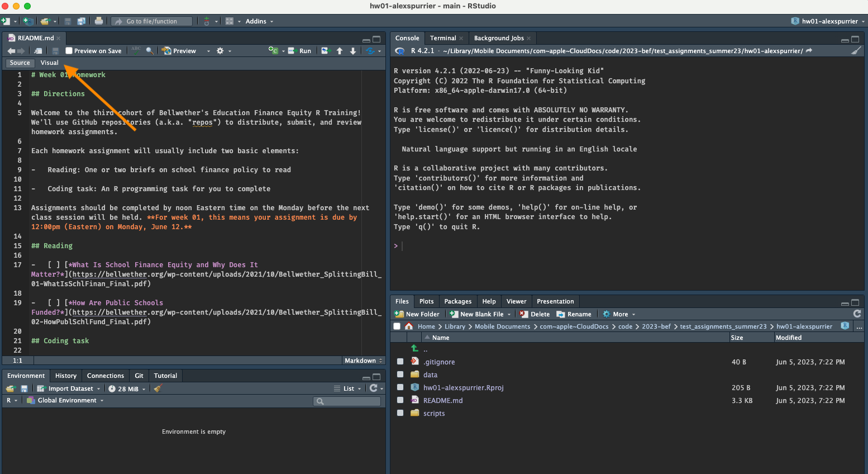Click the save all documents icon
868x474 pixels.
(82, 21)
